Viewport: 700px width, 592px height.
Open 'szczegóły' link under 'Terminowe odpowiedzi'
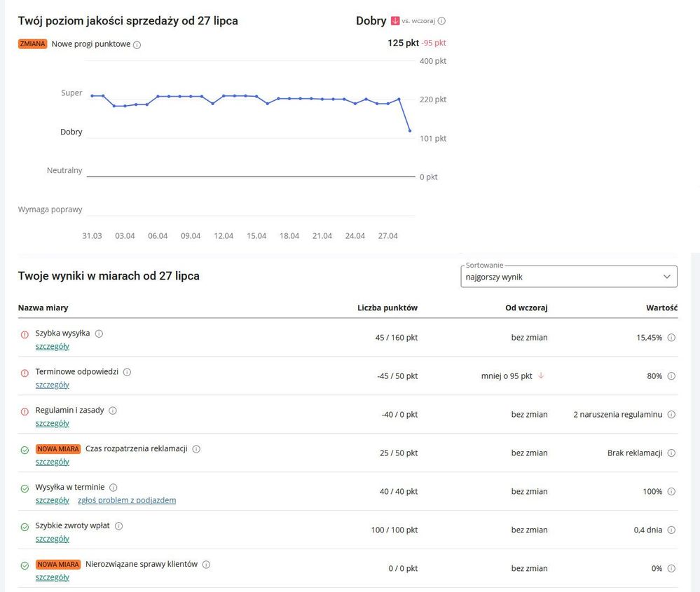(53, 385)
